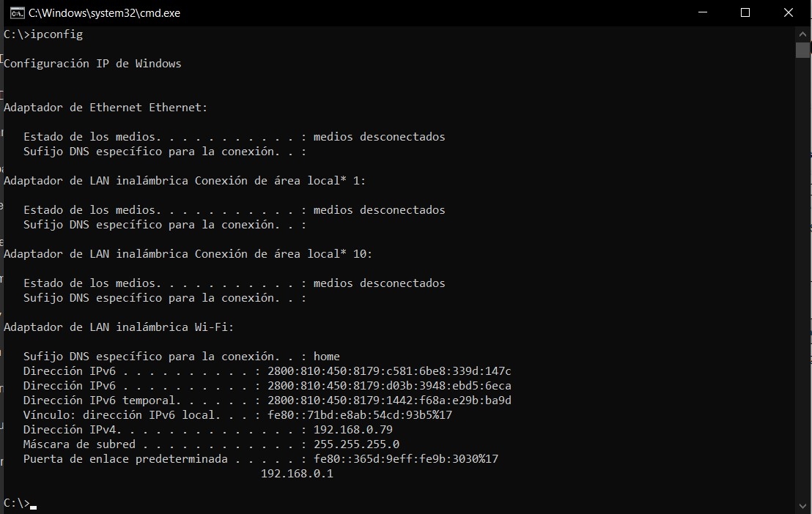This screenshot has height=514, width=812.
Task: Click the scrollbar down arrow
Action: pyautogui.click(x=802, y=506)
